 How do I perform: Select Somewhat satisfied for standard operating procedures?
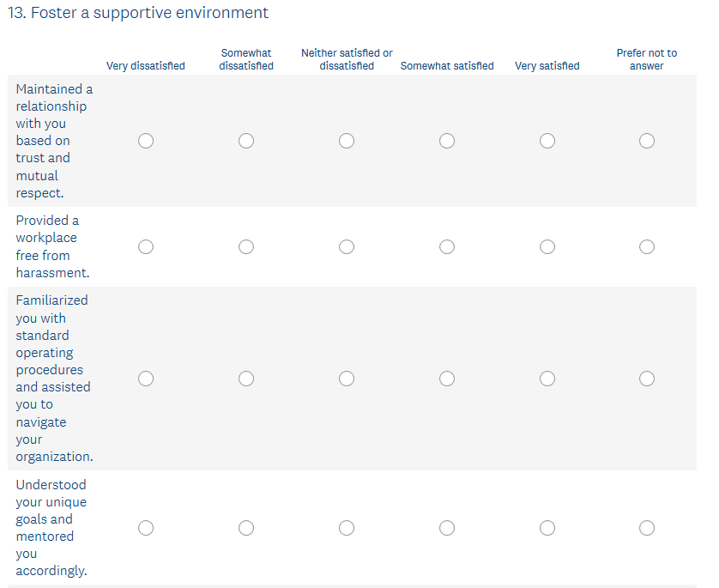[x=447, y=379]
